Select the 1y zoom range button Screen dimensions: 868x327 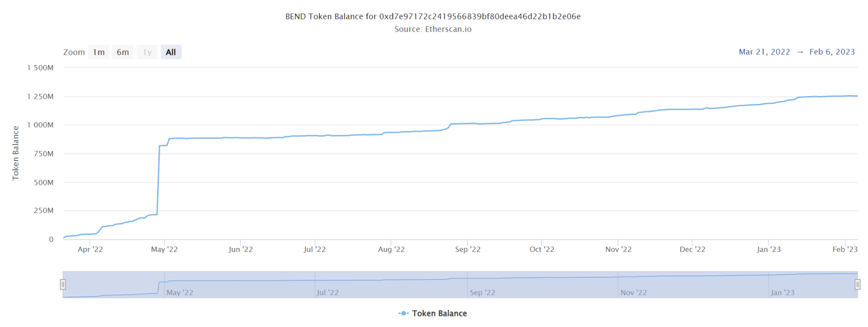[147, 52]
